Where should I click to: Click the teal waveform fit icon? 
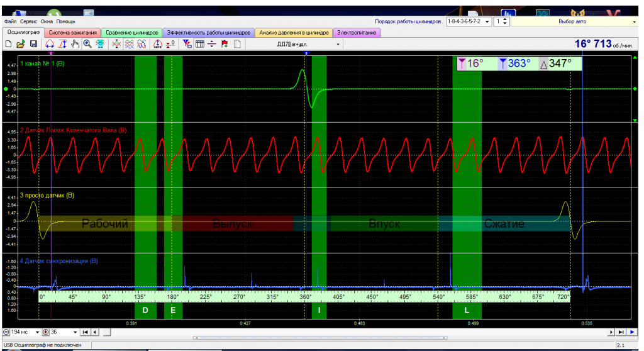(100, 44)
